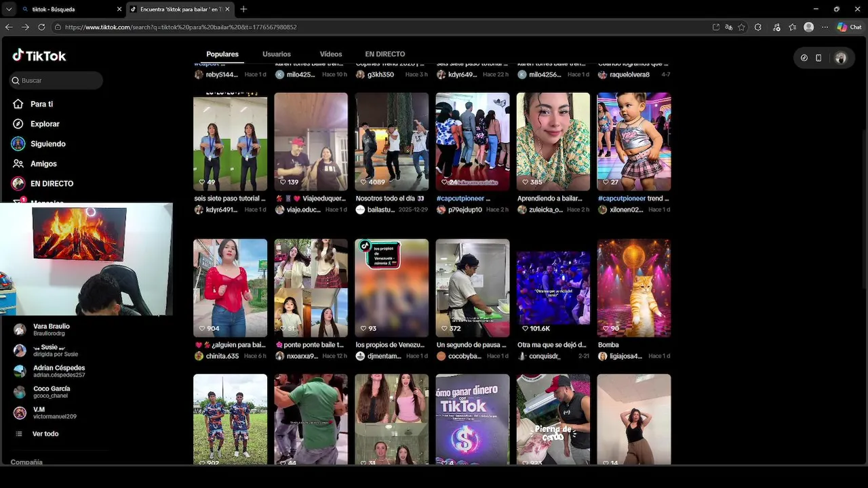This screenshot has height=488, width=868.
Task: Open a new browser tab
Action: (243, 9)
